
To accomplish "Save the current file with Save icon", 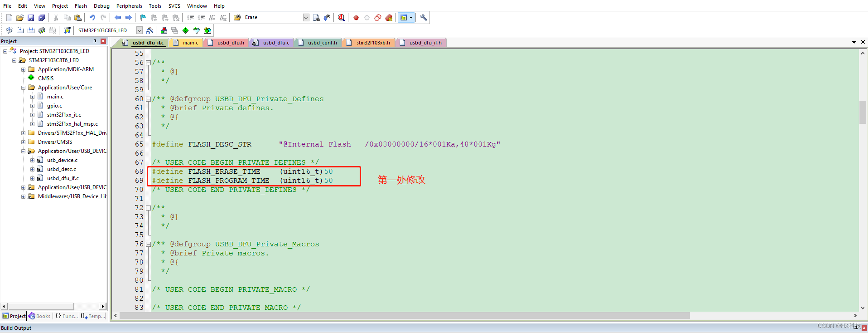I will (31, 18).
